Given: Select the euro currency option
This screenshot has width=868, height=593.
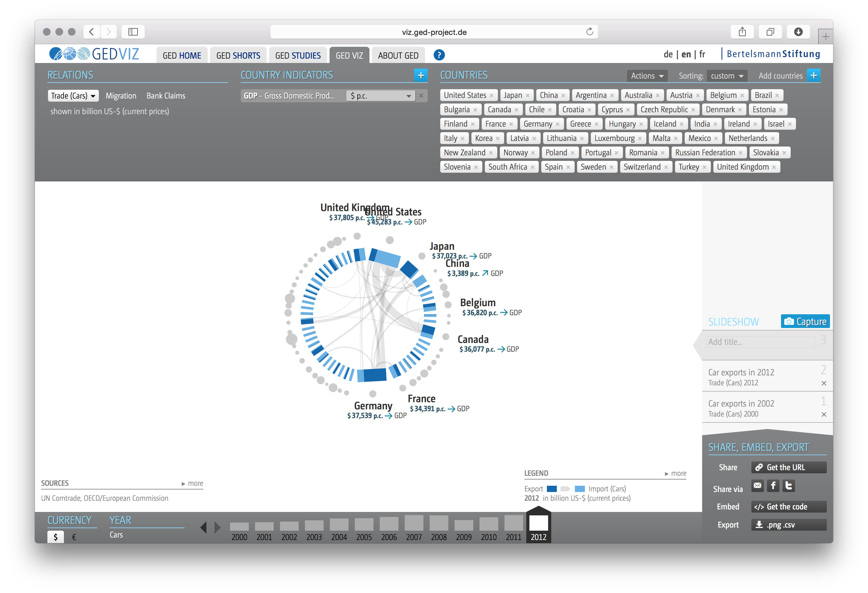Looking at the screenshot, I should point(74,537).
